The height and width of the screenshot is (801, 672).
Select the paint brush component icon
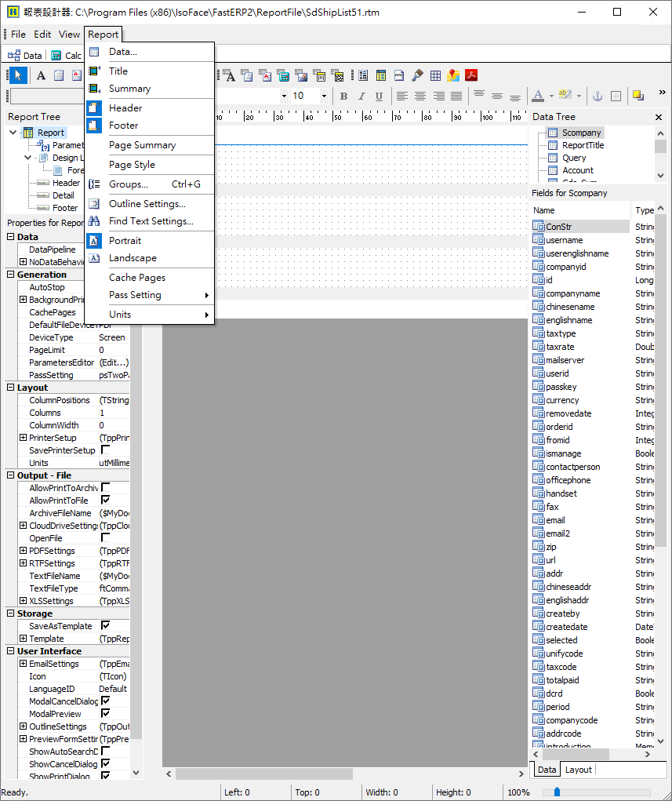click(418, 75)
